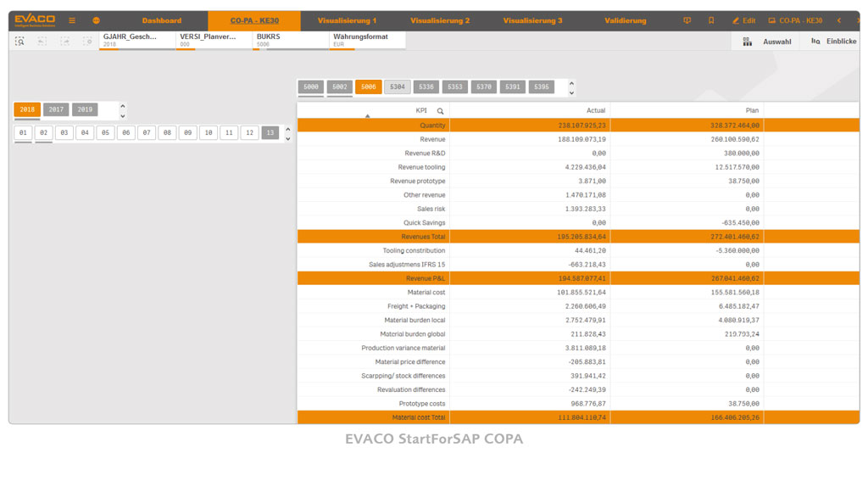The height and width of the screenshot is (481, 868).
Task: Click the bookmark icon
Action: click(711, 20)
